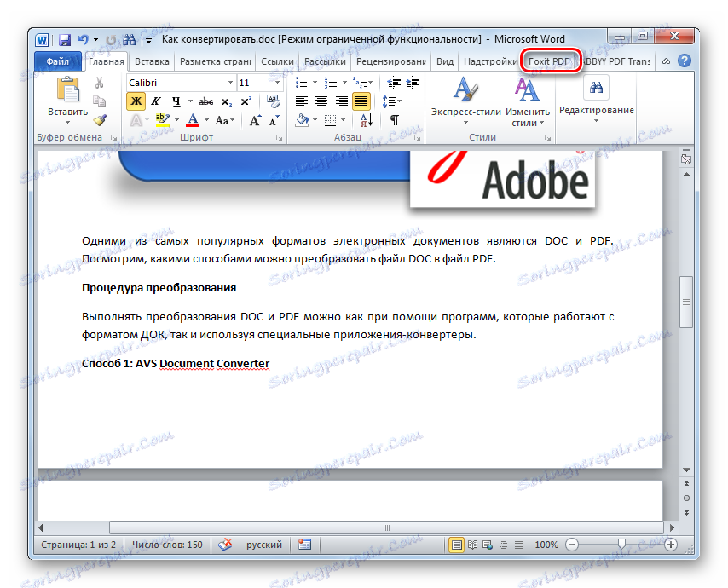This screenshot has width=728, height=588.
Task: Apply subscript formatting
Action: [226, 101]
